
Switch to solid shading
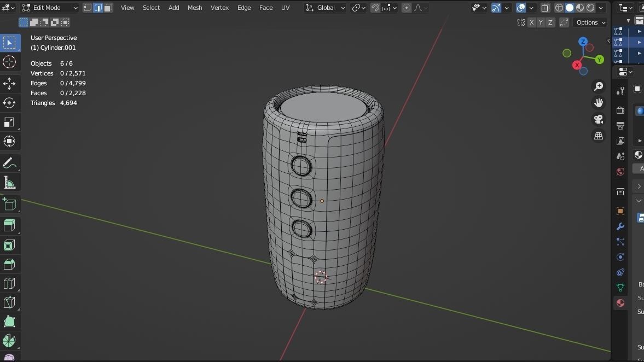(x=569, y=8)
